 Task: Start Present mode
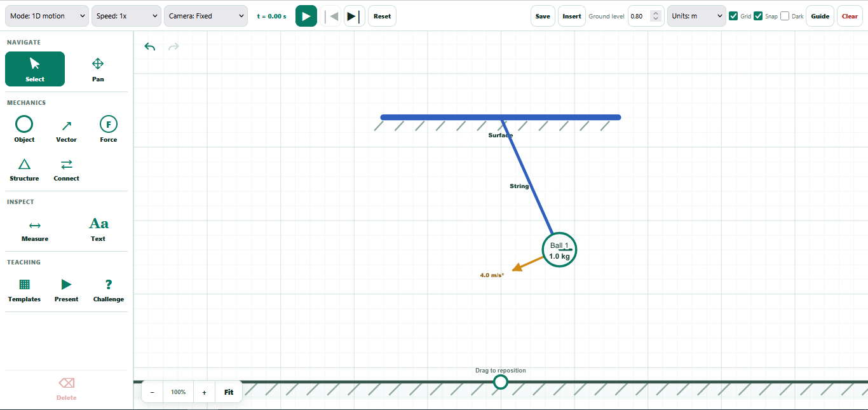tap(66, 290)
